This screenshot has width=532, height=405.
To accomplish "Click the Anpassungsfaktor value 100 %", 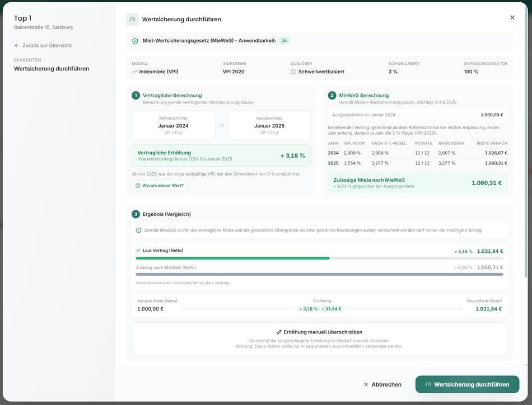I will pyautogui.click(x=471, y=72).
